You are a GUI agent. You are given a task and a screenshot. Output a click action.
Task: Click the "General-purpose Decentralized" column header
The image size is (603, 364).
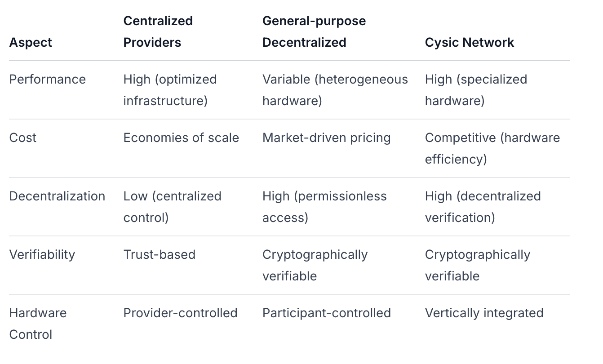[314, 32]
